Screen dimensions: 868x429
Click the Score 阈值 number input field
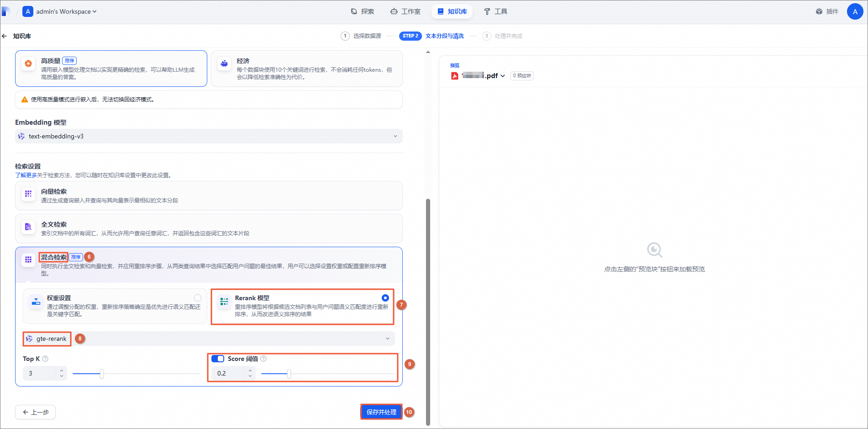coord(228,373)
